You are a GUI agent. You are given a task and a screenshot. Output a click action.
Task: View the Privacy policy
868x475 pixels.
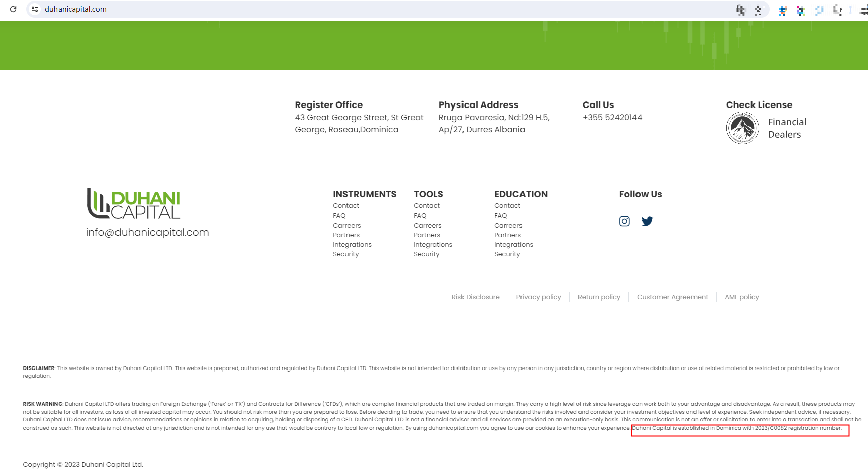(539, 297)
